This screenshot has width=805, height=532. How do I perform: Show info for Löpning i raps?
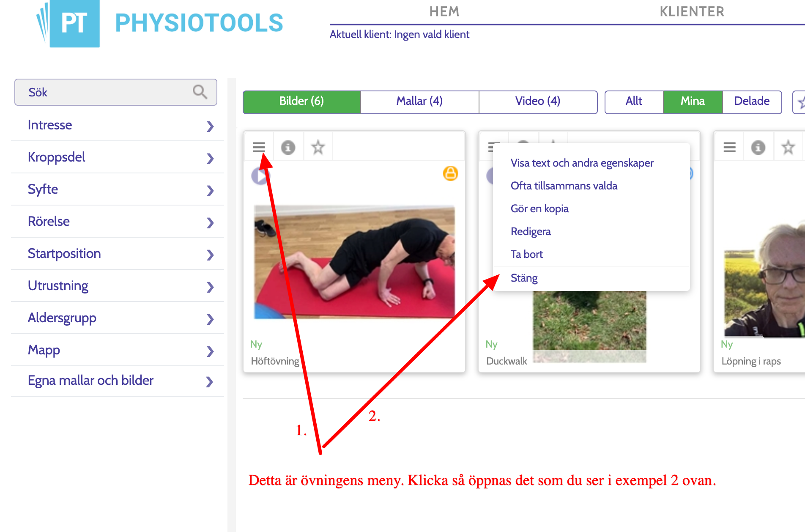pos(758,147)
